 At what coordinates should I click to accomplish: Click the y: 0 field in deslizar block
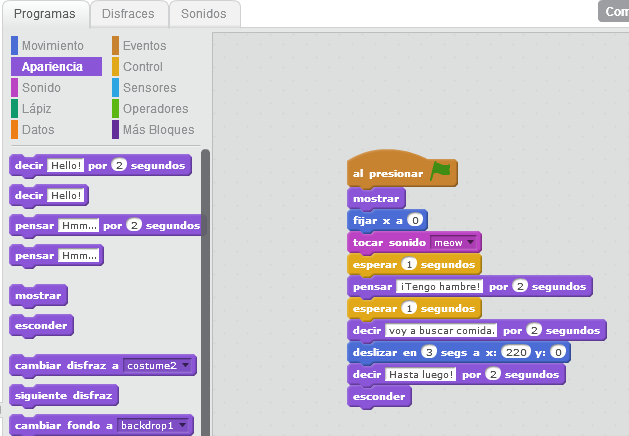[x=558, y=352]
